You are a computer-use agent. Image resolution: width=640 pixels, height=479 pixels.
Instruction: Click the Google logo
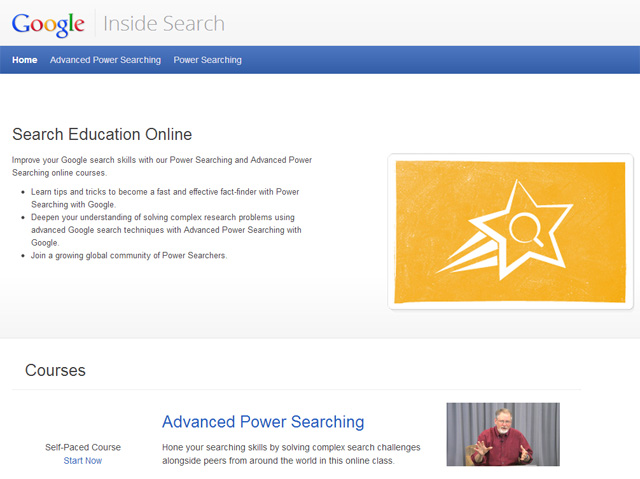click(x=48, y=24)
